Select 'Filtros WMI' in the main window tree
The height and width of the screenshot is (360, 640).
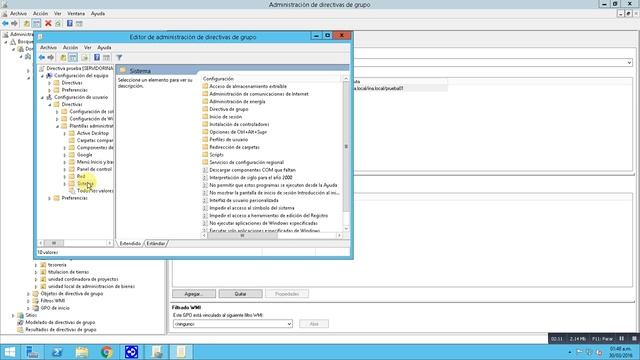(x=52, y=301)
